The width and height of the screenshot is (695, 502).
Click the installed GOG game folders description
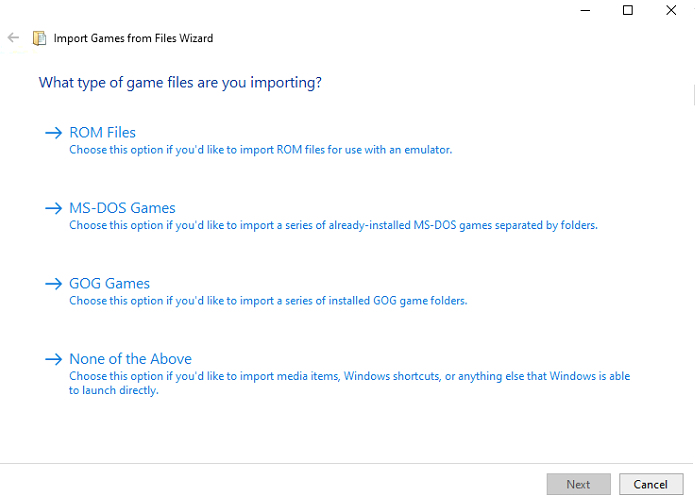coord(268,301)
